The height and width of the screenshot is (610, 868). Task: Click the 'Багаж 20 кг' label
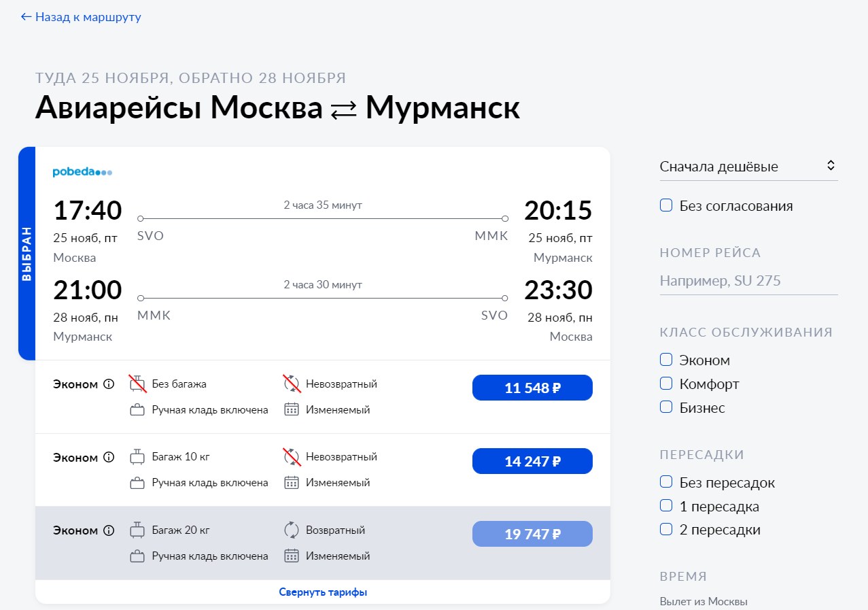[x=181, y=530]
